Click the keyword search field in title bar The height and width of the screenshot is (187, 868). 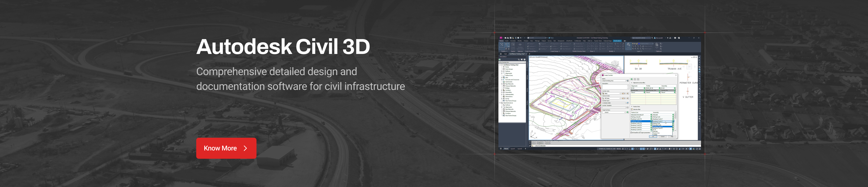pyautogui.click(x=642, y=38)
